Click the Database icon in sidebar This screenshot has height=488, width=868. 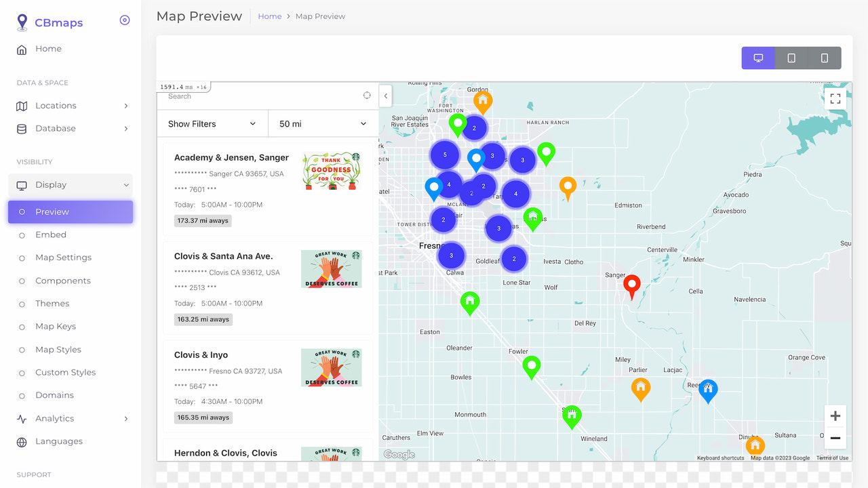22,128
